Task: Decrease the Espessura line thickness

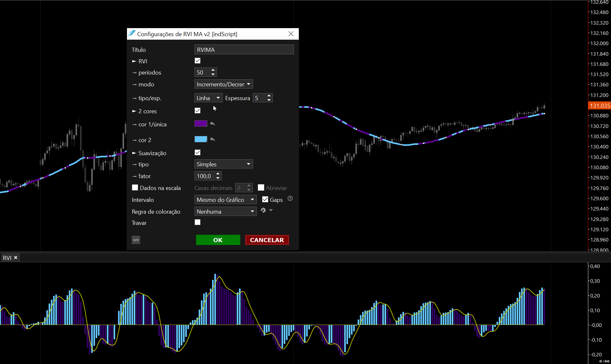Action: (x=269, y=100)
